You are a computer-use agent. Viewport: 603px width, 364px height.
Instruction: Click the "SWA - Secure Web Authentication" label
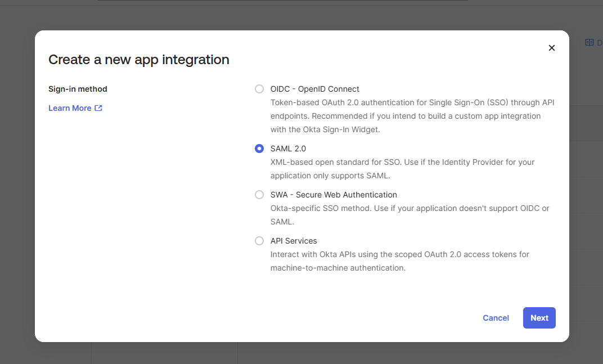click(x=334, y=195)
